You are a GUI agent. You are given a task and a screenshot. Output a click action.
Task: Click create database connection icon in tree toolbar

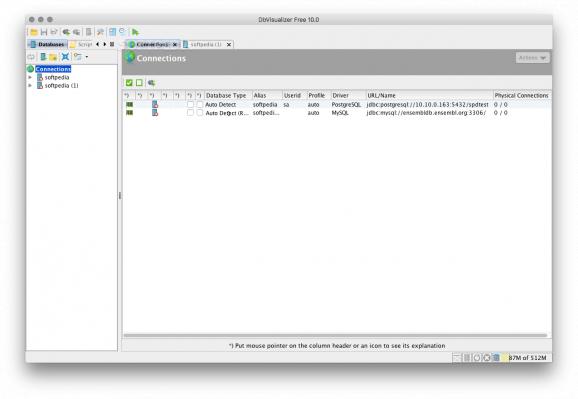(x=43, y=57)
